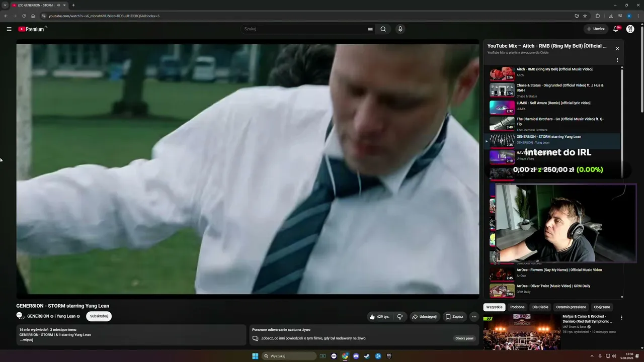
Task: Select the Dla Ciebie filter chip
Action: 540,307
